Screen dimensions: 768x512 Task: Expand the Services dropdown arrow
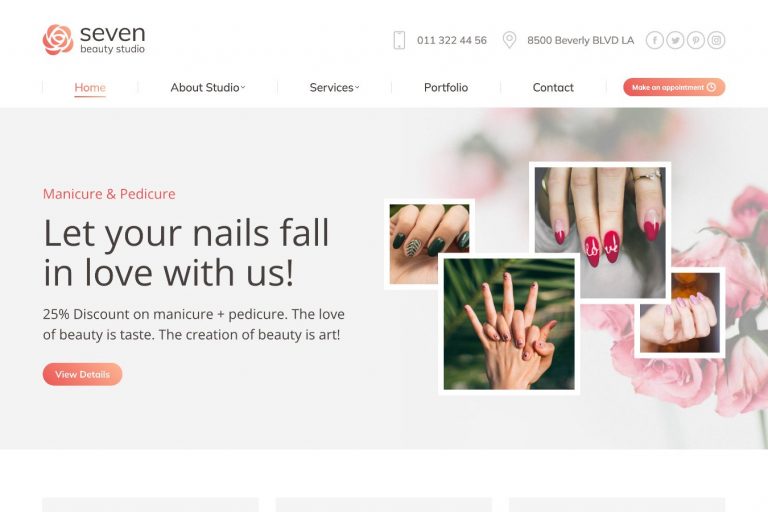pos(357,88)
